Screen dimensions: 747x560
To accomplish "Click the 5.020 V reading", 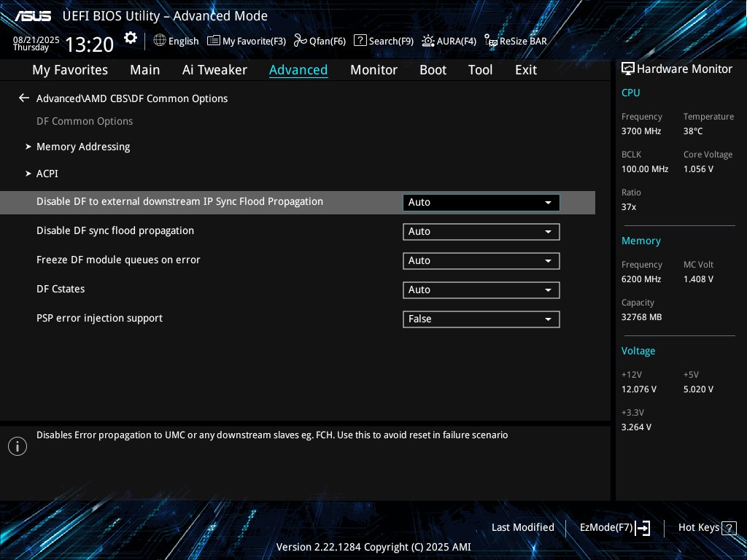I will point(698,389).
